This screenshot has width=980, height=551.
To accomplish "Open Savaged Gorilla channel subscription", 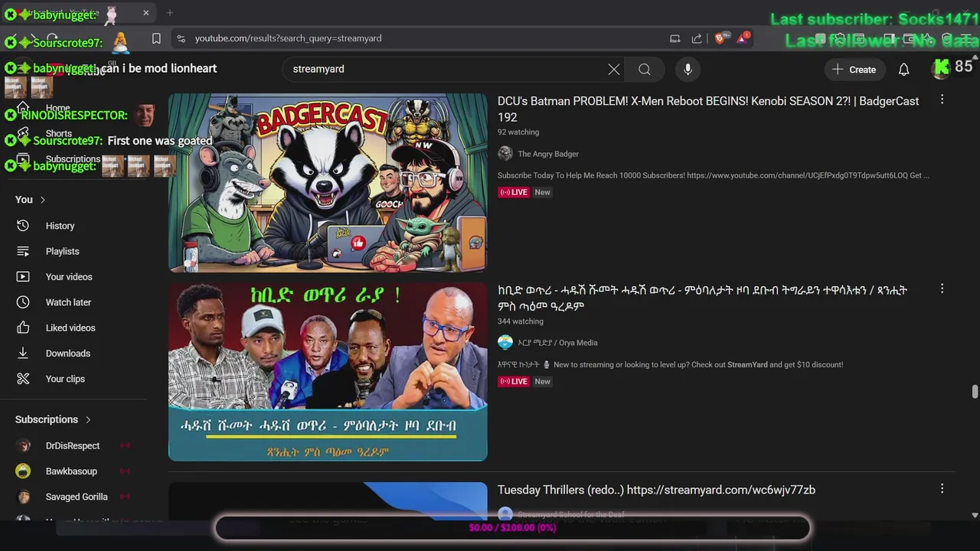I will tap(77, 497).
